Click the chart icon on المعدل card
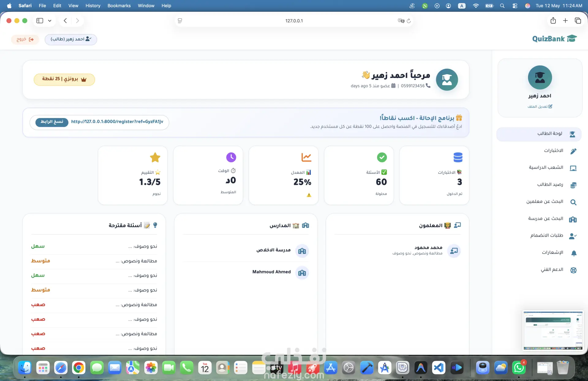This screenshot has height=381, width=588. click(306, 157)
